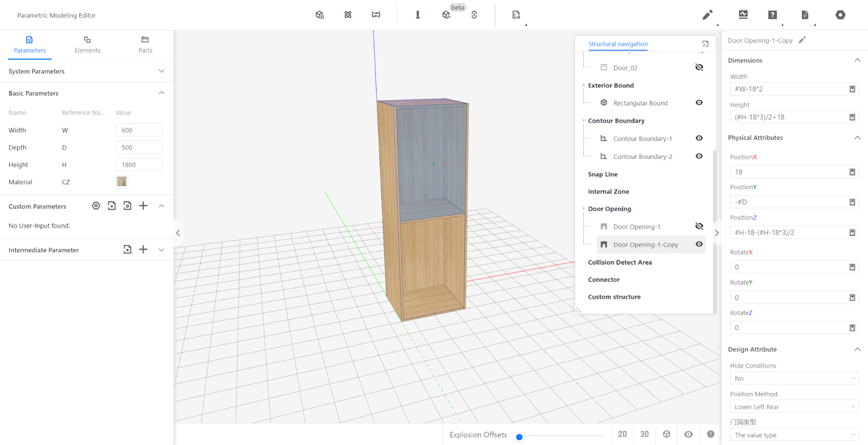The width and height of the screenshot is (868, 445).
Task: Open the Position Method dropdown
Action: (x=794, y=407)
